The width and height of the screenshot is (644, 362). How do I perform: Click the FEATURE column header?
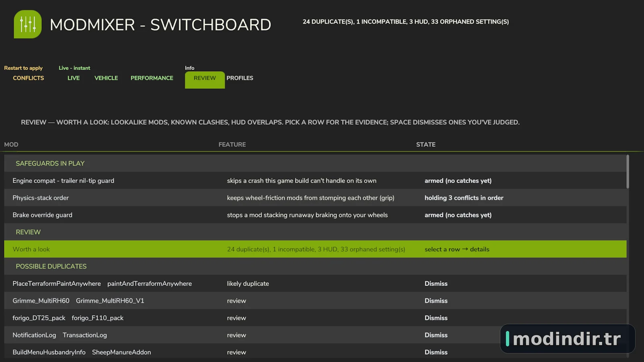[232, 144]
